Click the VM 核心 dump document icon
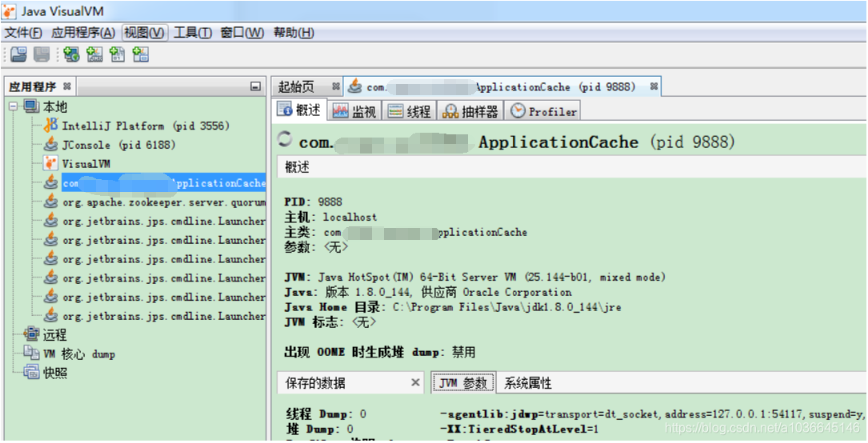The width and height of the screenshot is (868, 443). [31, 353]
